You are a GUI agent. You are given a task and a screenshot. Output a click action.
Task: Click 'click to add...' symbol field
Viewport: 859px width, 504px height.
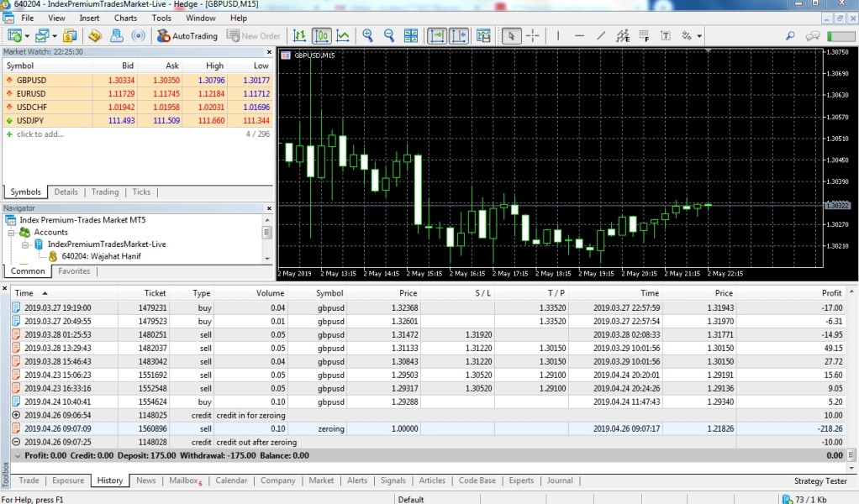(x=40, y=134)
